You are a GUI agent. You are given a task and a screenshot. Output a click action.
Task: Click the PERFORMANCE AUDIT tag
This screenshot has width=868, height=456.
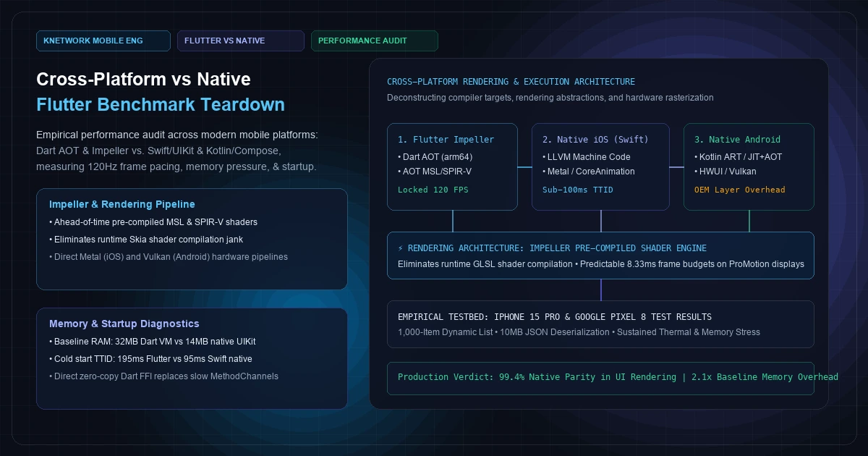click(375, 41)
